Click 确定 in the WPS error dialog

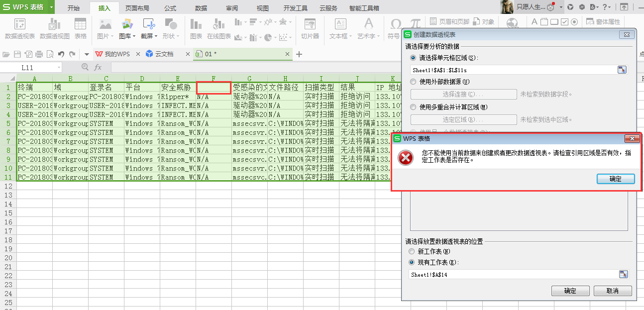[615, 179]
